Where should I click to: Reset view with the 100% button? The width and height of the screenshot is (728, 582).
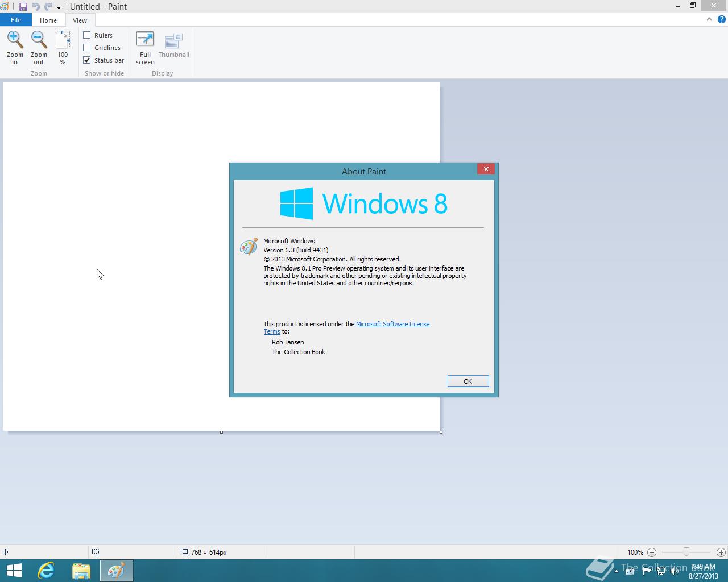pyautogui.click(x=63, y=48)
